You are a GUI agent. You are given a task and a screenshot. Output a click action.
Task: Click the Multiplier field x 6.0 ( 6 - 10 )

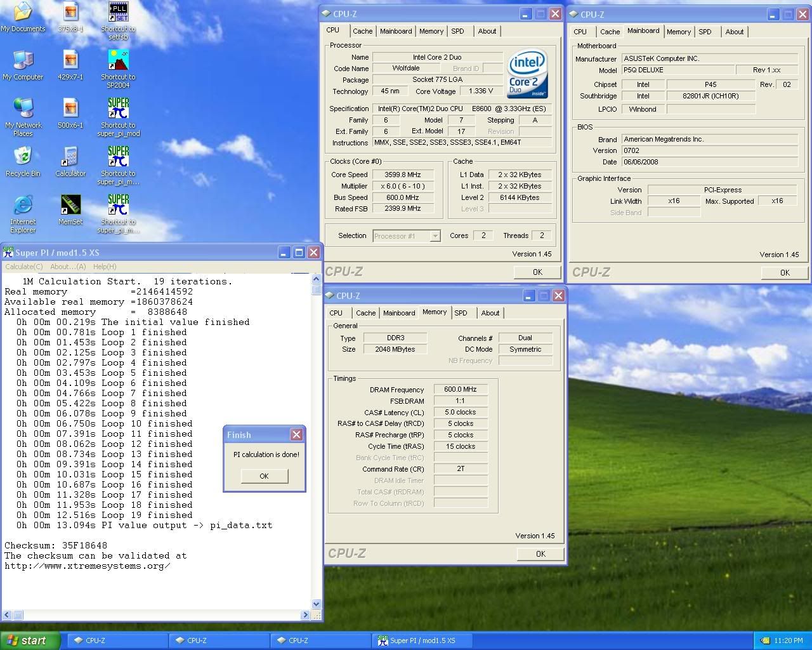(403, 186)
